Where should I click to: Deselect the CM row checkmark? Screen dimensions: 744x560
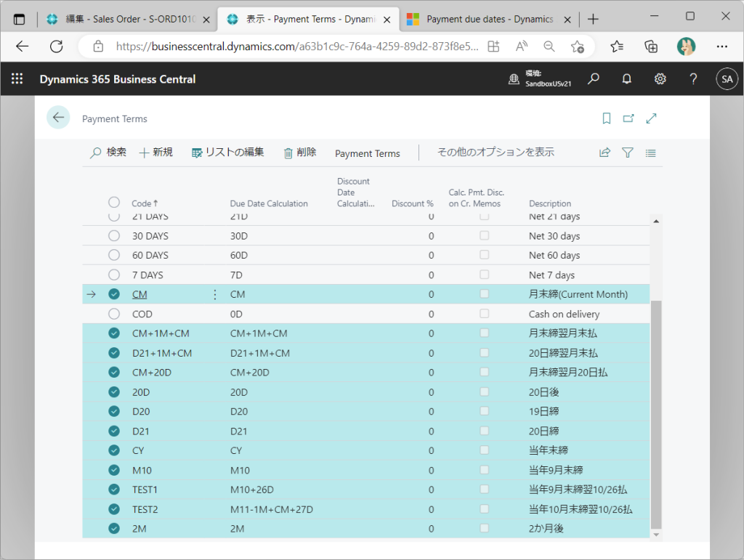(x=114, y=294)
